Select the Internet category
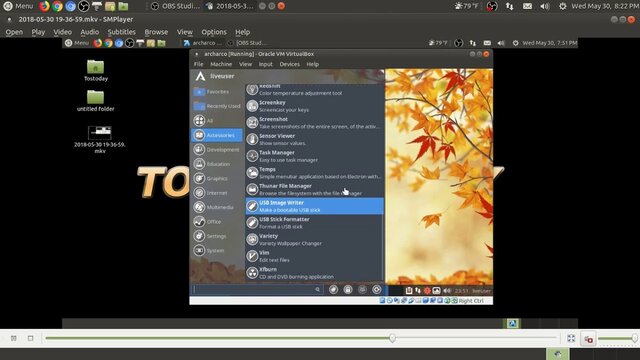The height and width of the screenshot is (360, 640). pos(217,193)
